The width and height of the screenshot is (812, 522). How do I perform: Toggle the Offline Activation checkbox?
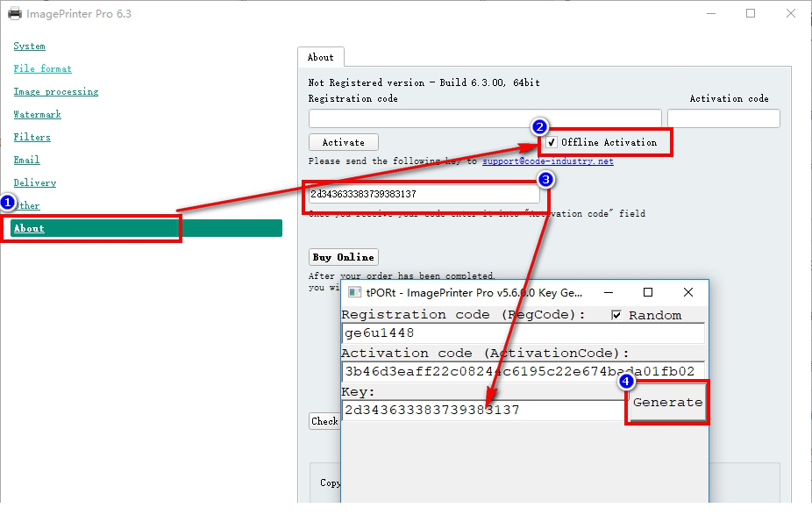click(552, 142)
